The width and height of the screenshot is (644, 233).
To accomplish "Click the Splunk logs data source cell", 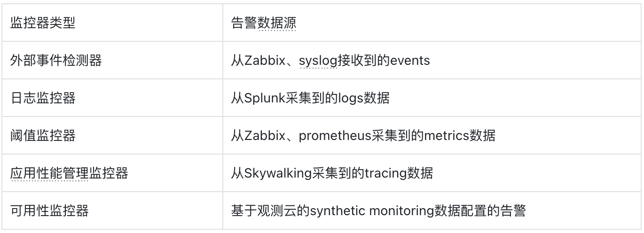I will coord(432,98).
